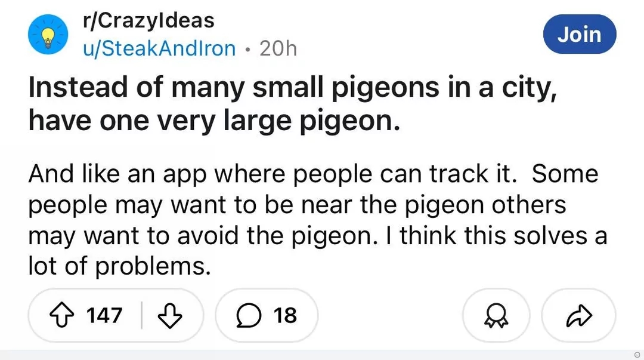Click the 20h post timestamp
This screenshot has height=360, width=644.
point(278,48)
